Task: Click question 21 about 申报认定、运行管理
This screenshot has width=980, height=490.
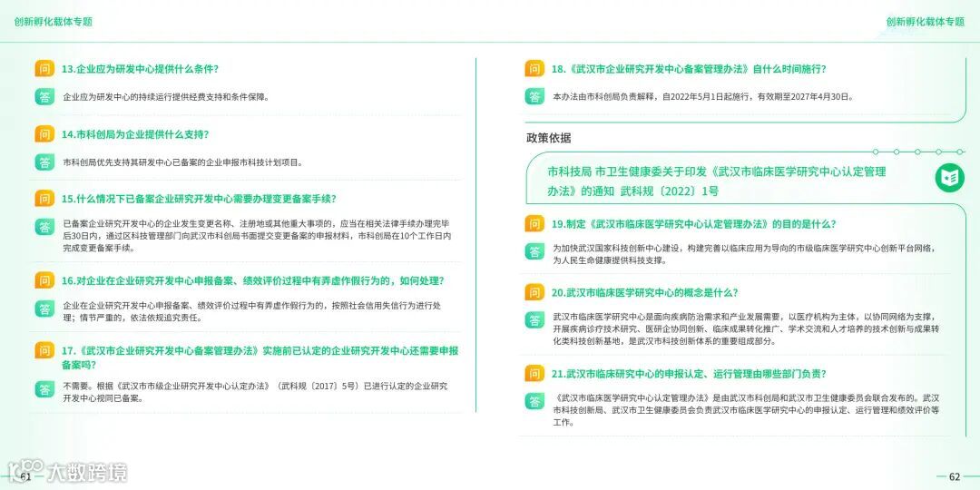Action: click(x=689, y=374)
